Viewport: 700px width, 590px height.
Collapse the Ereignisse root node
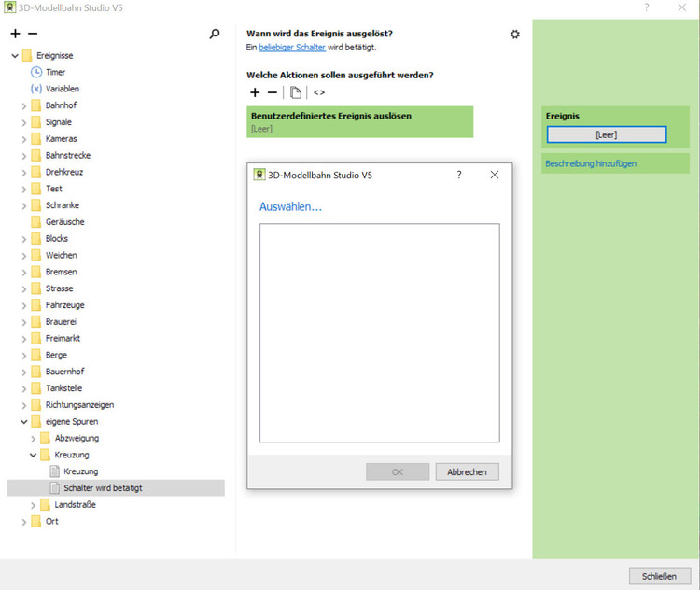coord(15,56)
